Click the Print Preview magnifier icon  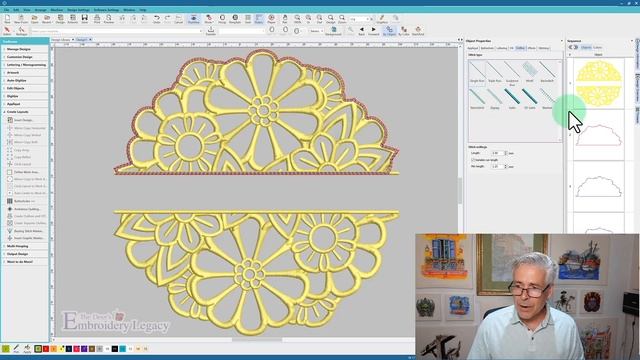[x=109, y=18]
